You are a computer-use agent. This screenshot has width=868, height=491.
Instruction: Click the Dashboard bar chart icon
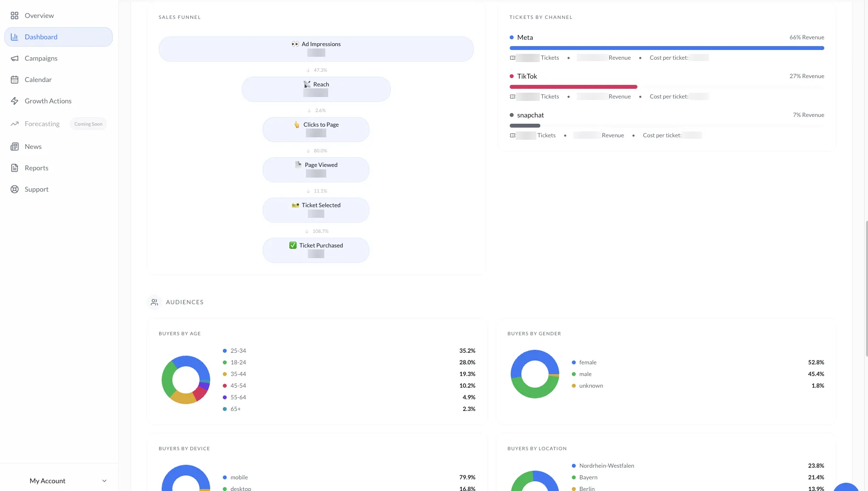(15, 37)
